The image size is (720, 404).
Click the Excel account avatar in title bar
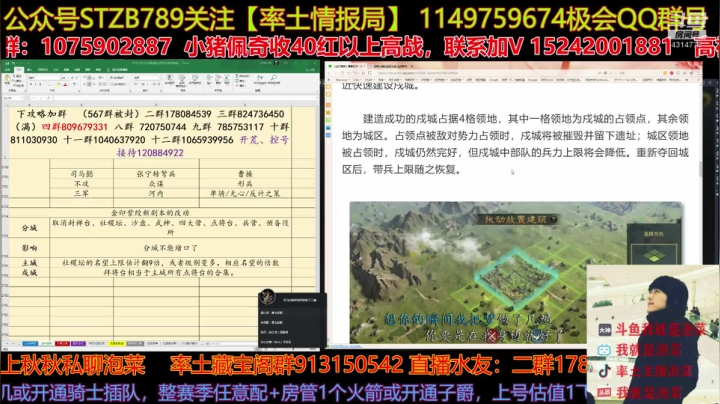coord(276,63)
